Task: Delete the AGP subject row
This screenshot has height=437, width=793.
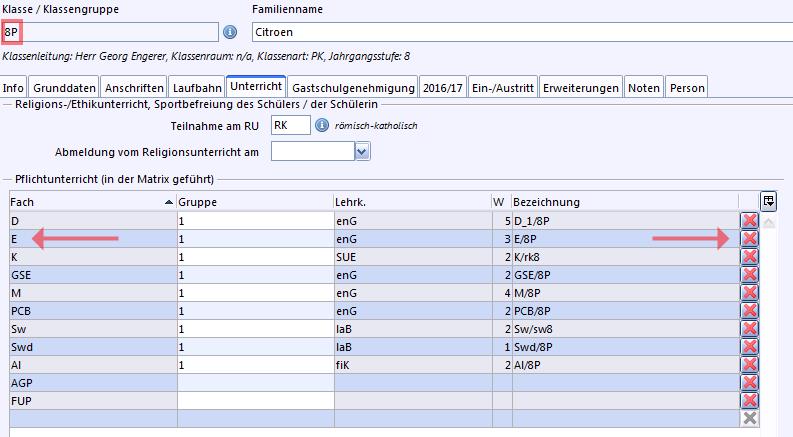Action: pyautogui.click(x=750, y=383)
